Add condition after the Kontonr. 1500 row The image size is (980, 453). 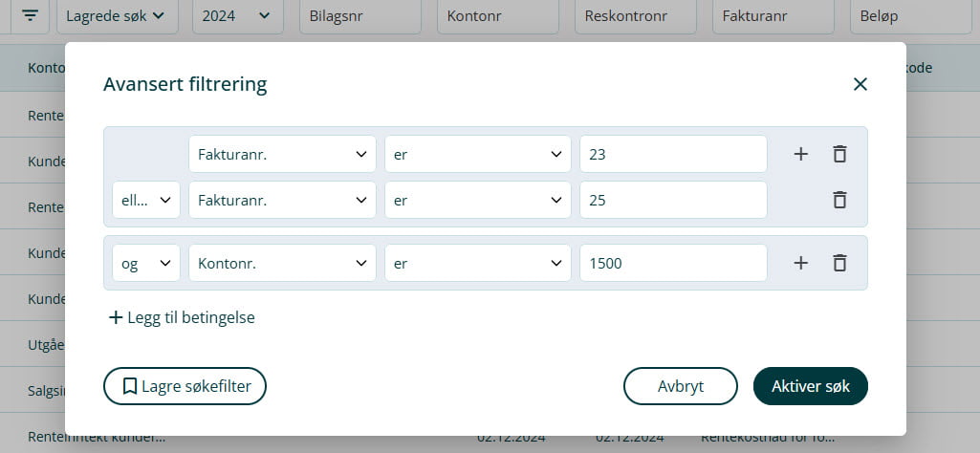point(801,263)
